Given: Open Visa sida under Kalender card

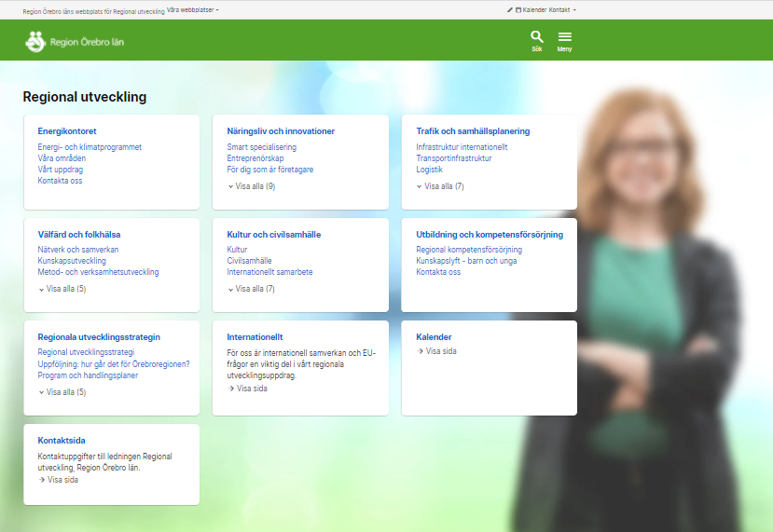Looking at the screenshot, I should [x=436, y=350].
